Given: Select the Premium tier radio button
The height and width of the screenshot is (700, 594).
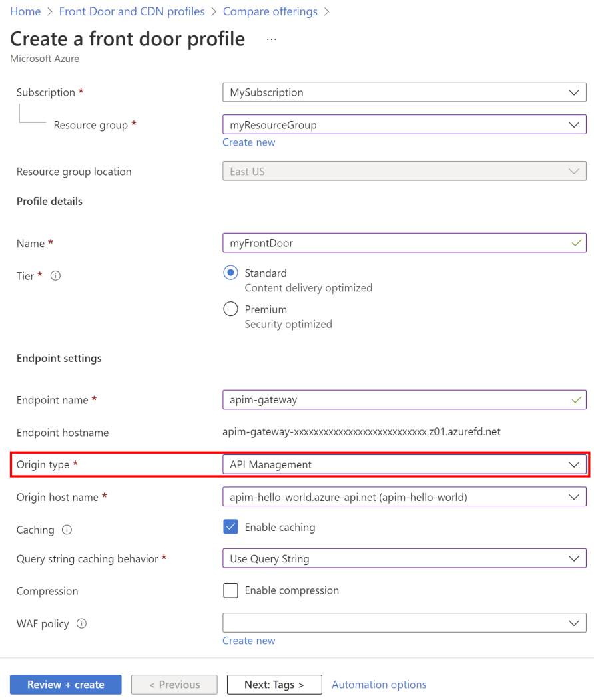Looking at the screenshot, I should click(230, 309).
